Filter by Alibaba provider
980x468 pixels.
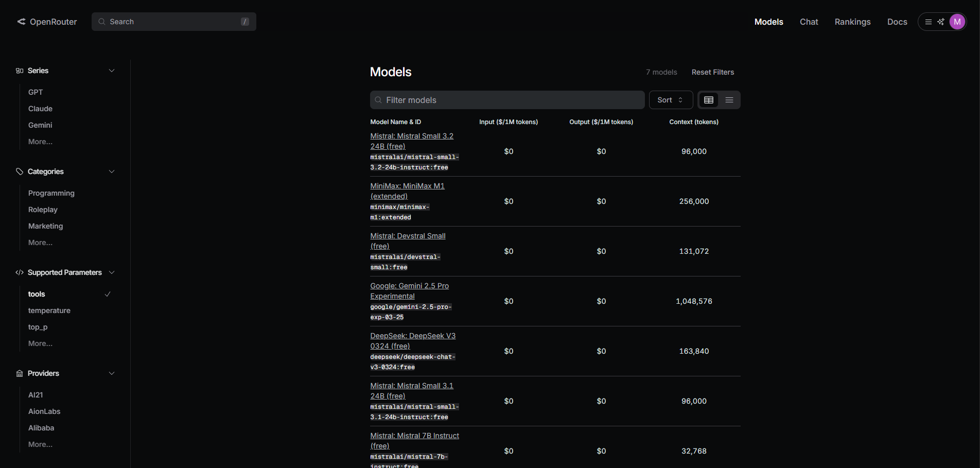[41, 428]
